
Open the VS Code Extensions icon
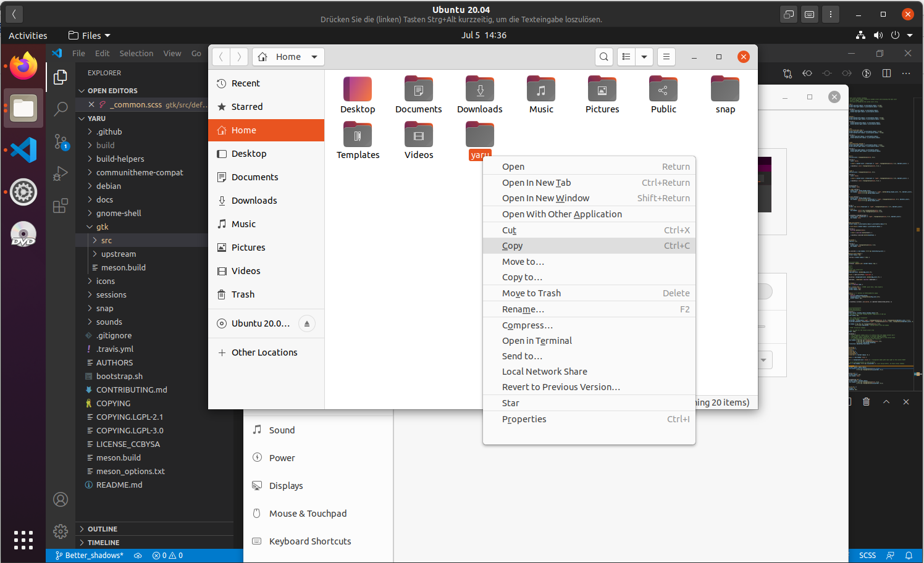[61, 206]
